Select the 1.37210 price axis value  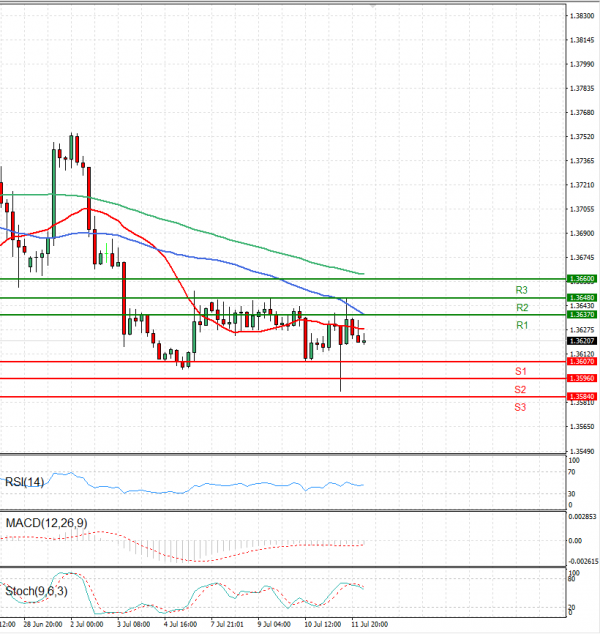click(582, 185)
